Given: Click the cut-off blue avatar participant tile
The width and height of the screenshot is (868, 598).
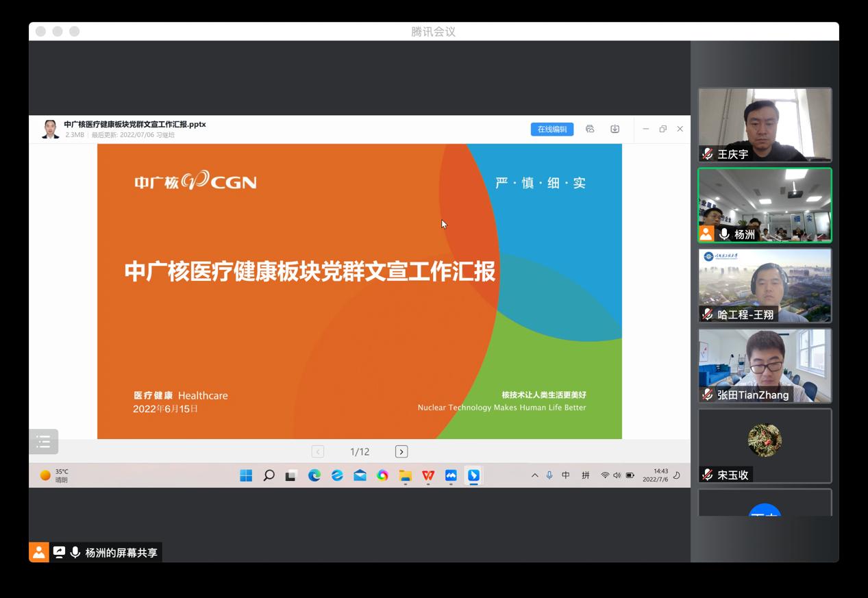Looking at the screenshot, I should point(765,503).
